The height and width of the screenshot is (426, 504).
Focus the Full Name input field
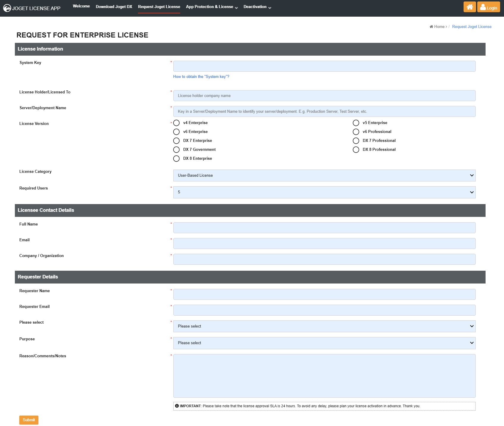coord(324,228)
